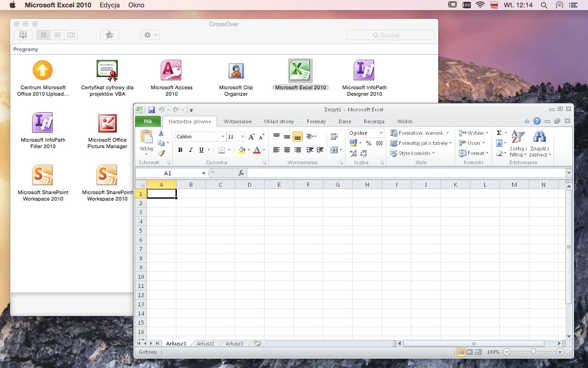Decrease the cell indent

pos(310,150)
